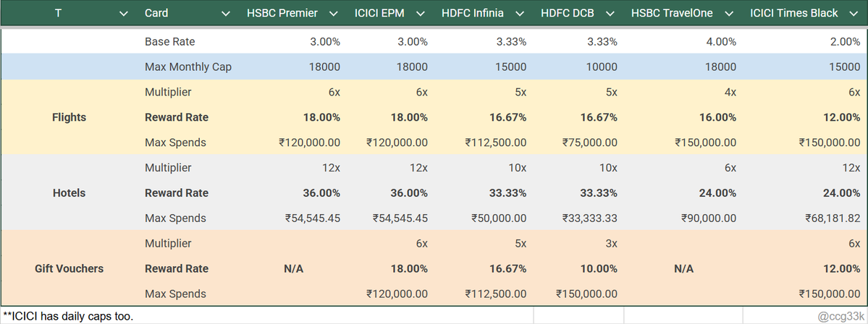This screenshot has height=324, width=868.
Task: Select HDFC DCB gift vouchers max spends ₹150,000.00
Action: coord(587,294)
